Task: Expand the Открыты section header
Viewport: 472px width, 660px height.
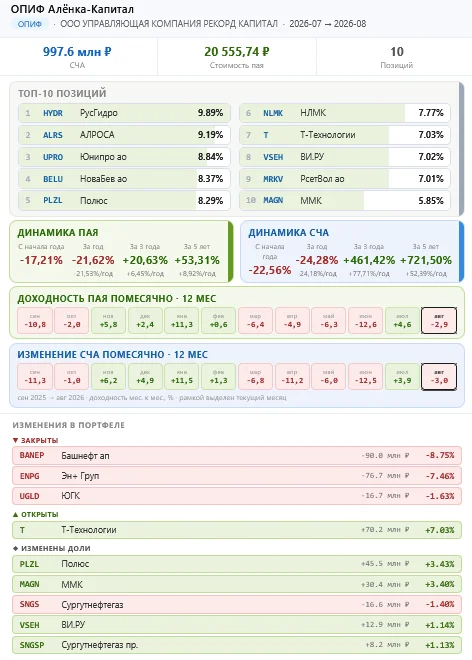Action: pos(35,514)
